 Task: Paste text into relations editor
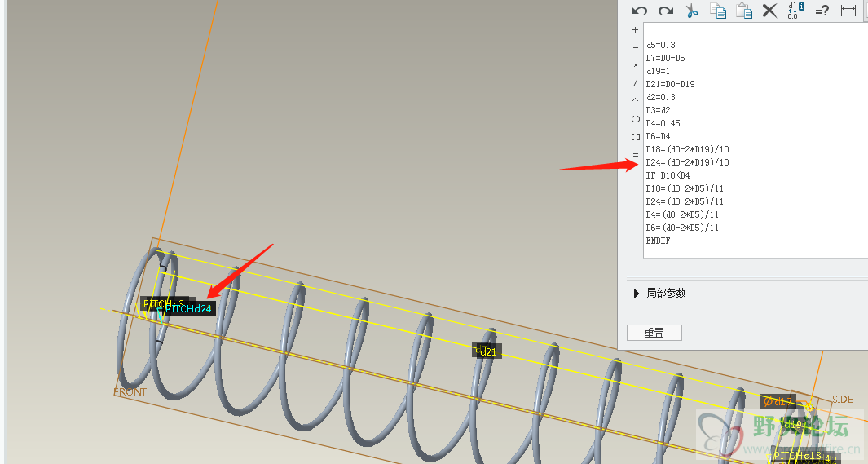point(744,11)
